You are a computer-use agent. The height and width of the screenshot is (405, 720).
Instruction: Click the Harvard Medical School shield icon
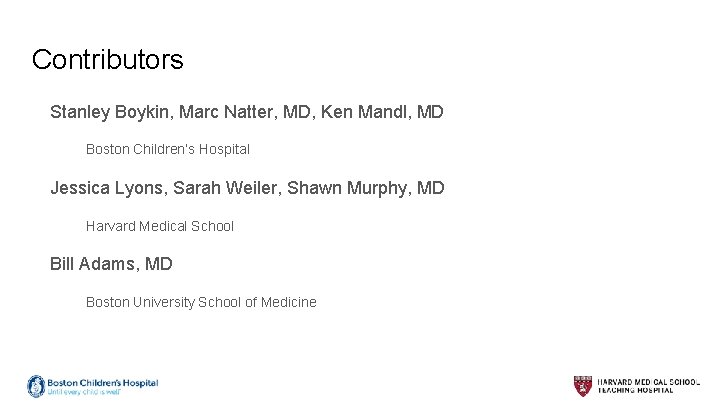tap(583, 386)
